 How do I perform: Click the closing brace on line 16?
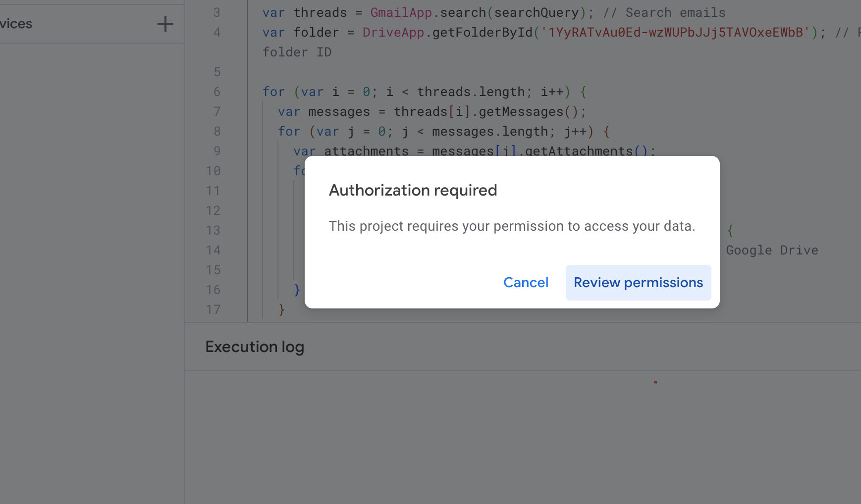point(296,290)
